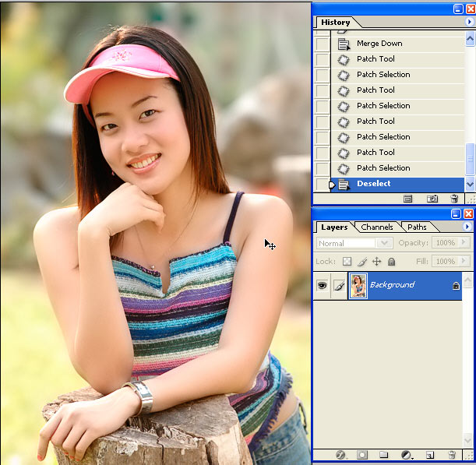
Task: Create a new snapshot in History panel
Action: click(x=432, y=199)
